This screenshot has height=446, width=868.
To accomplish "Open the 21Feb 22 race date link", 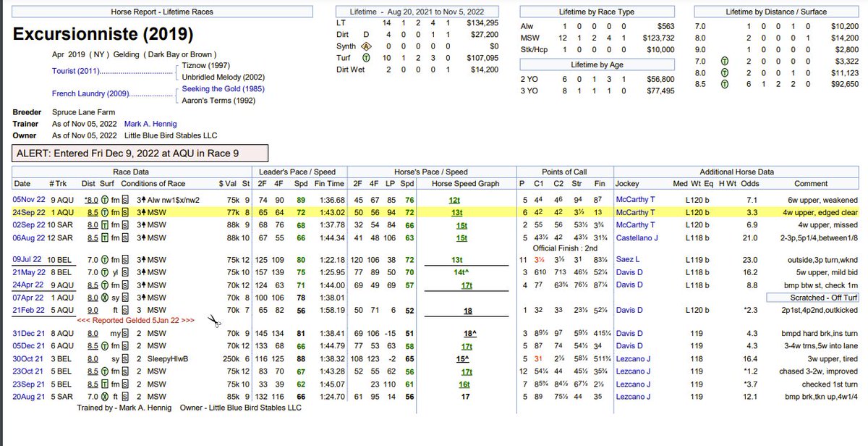I will (x=27, y=310).
